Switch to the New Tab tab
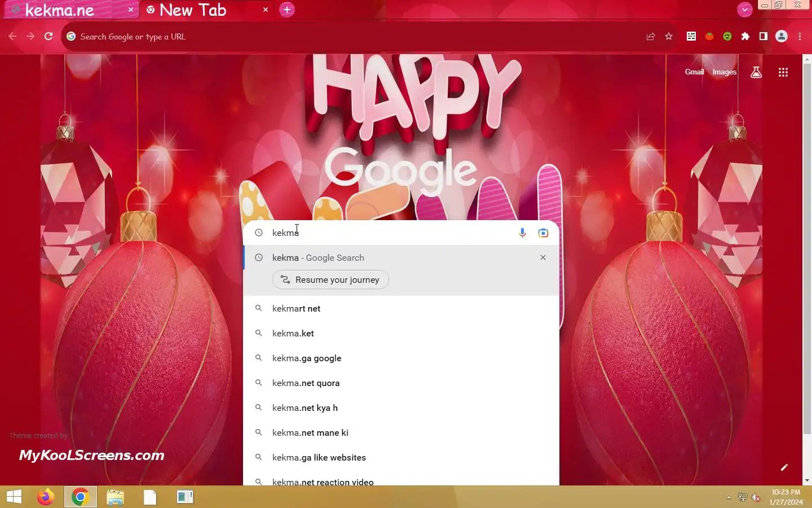 (x=206, y=10)
